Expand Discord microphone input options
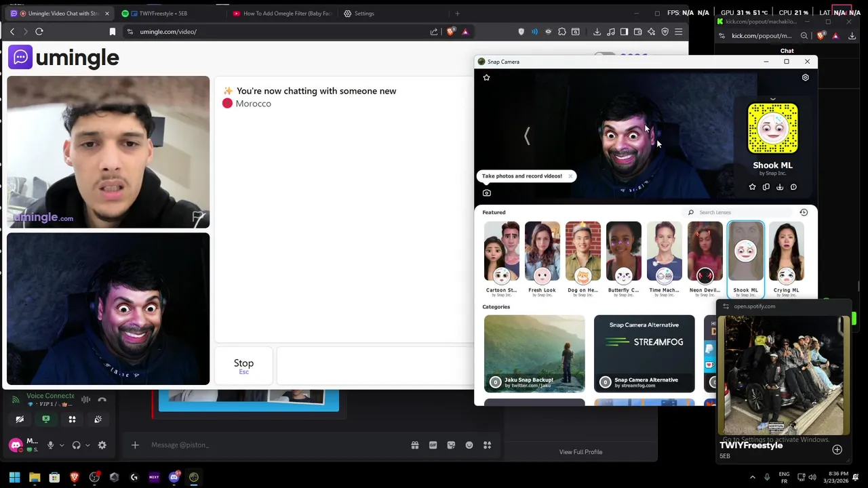868x488 pixels. (x=62, y=445)
